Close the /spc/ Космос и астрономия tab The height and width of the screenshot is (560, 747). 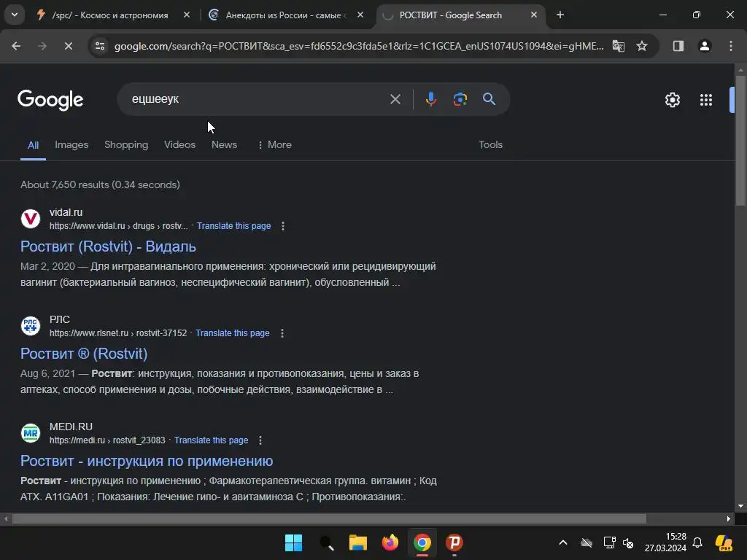pyautogui.click(x=187, y=15)
